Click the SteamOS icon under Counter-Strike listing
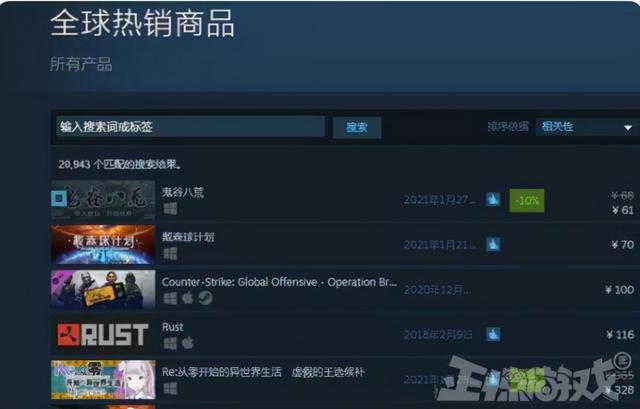Screen dimensions: 640x409 pyautogui.click(x=205, y=298)
